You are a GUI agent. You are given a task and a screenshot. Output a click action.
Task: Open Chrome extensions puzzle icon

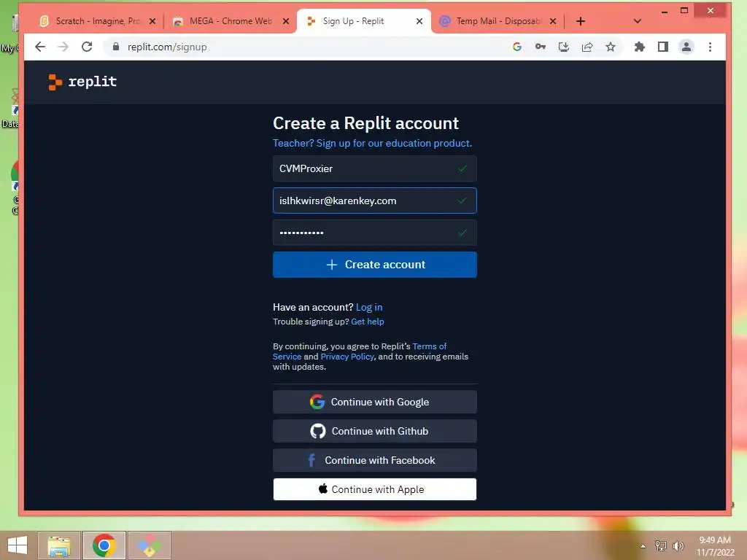(x=639, y=47)
